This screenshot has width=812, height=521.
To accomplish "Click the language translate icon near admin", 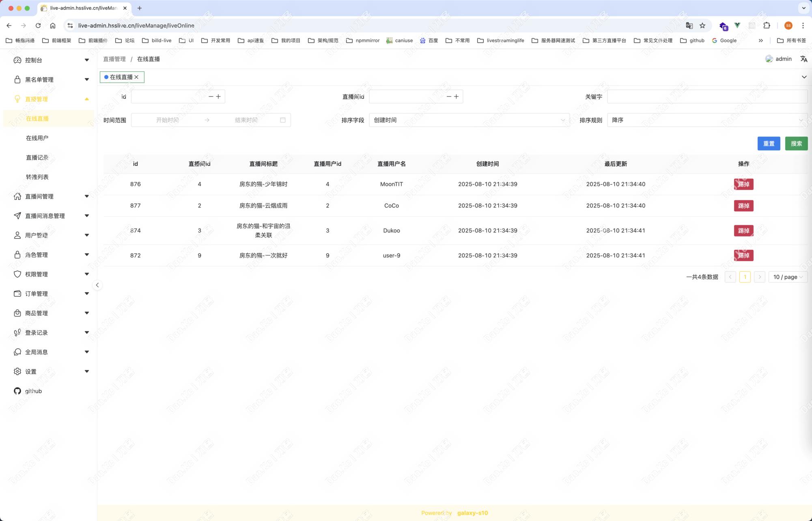I will (x=803, y=59).
